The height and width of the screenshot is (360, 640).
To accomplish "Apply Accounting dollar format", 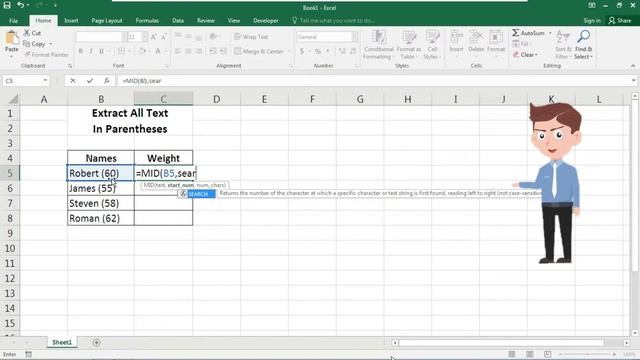I will pyautogui.click(x=302, y=51).
